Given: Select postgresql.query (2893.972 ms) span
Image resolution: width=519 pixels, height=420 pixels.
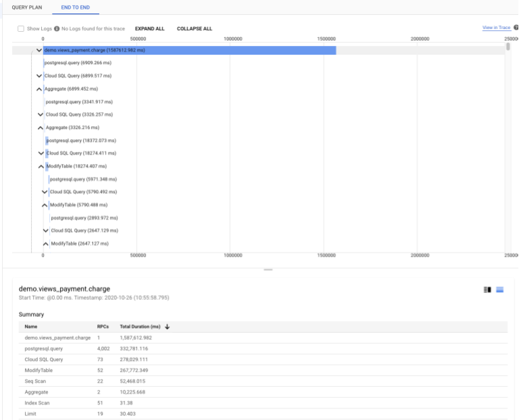Looking at the screenshot, I should click(84, 218).
